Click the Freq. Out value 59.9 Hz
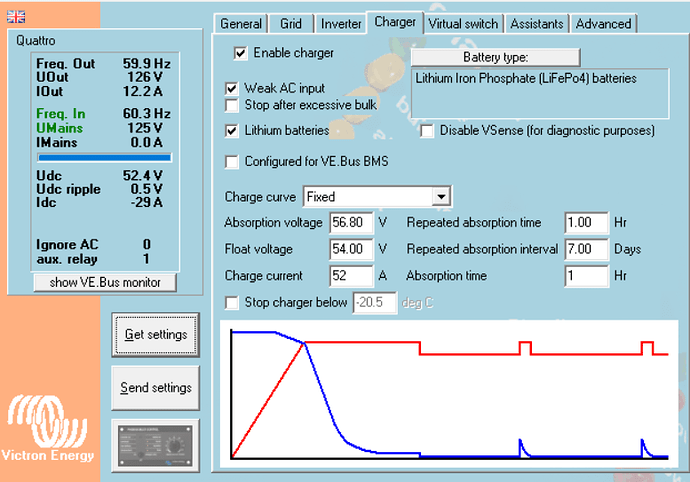 147,64
